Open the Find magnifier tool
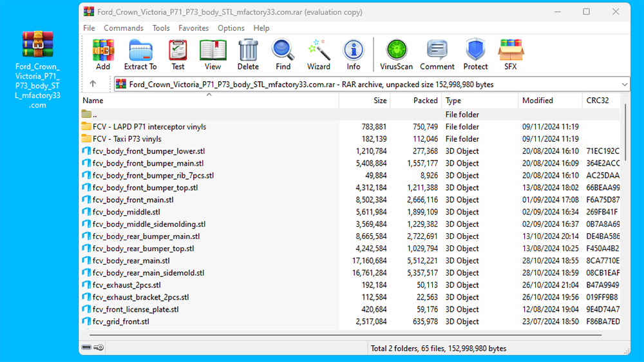The image size is (644, 362). coord(283,55)
